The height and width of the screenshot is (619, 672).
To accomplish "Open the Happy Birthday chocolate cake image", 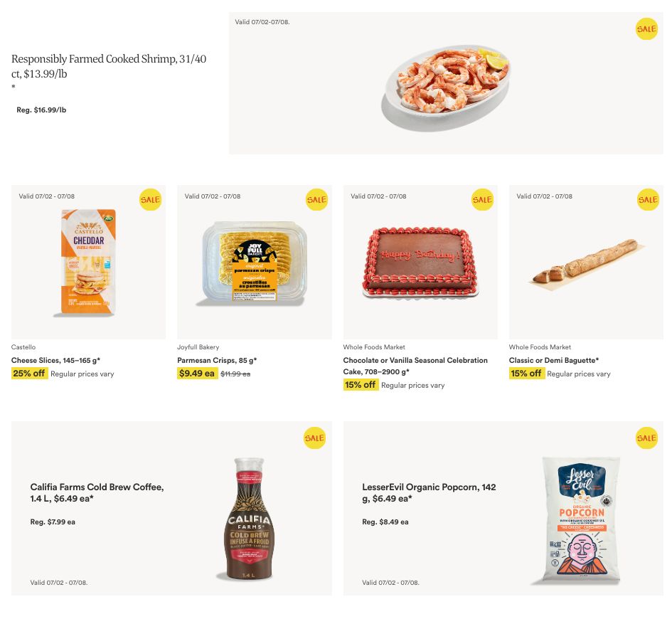I will pos(420,262).
